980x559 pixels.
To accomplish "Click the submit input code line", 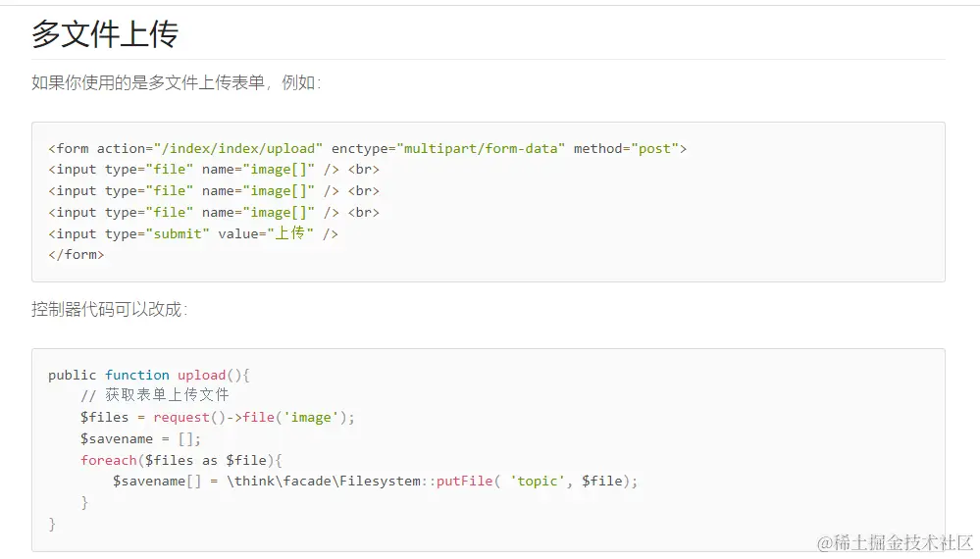I will (192, 234).
